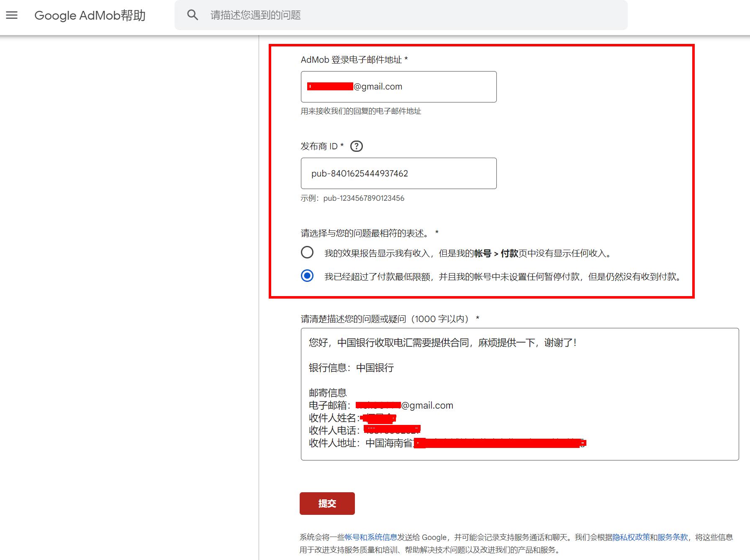Click the example text pub-1234567890123456
Image resolution: width=750 pixels, height=560 pixels.
click(364, 198)
